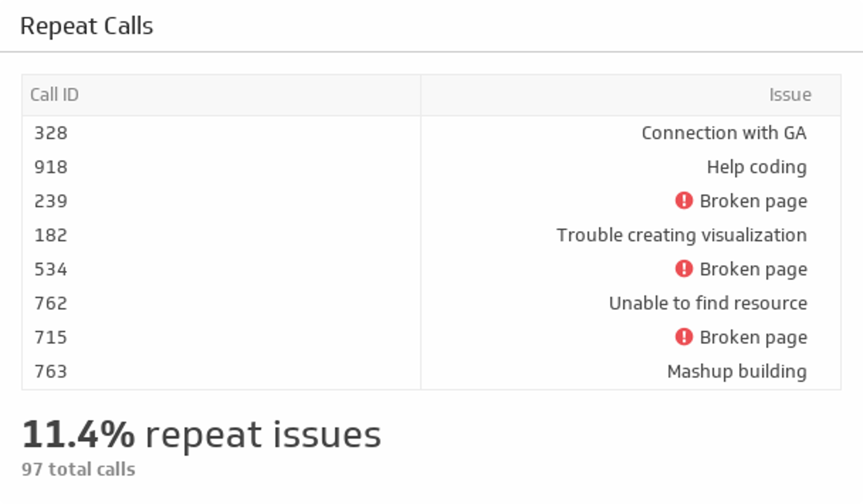Sort by the Issue column header

(x=791, y=94)
